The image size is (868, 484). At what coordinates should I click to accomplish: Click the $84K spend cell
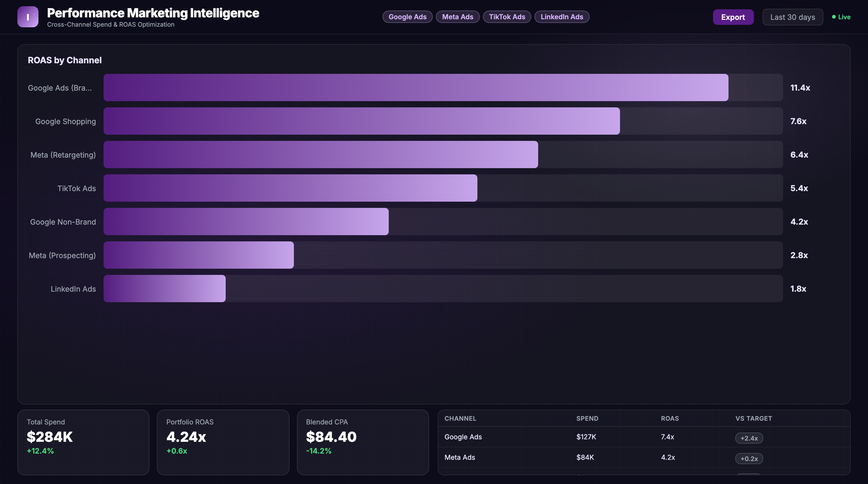585,457
